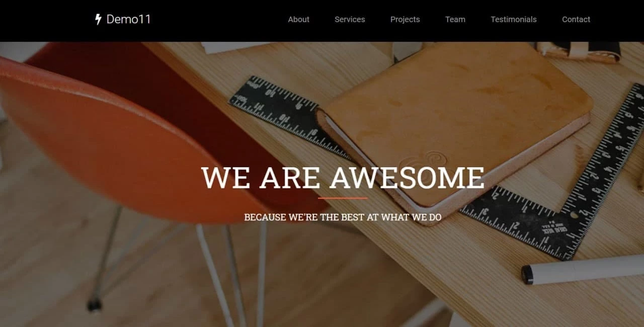Click the Demo11 brand name
Screen dimensions: 644x327
128,20
